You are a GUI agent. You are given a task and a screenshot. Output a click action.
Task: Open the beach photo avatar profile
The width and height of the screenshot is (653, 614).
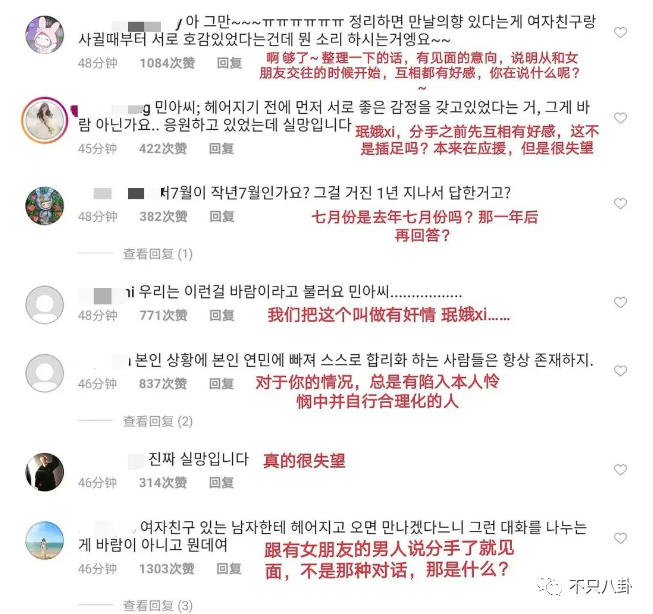tap(45, 540)
